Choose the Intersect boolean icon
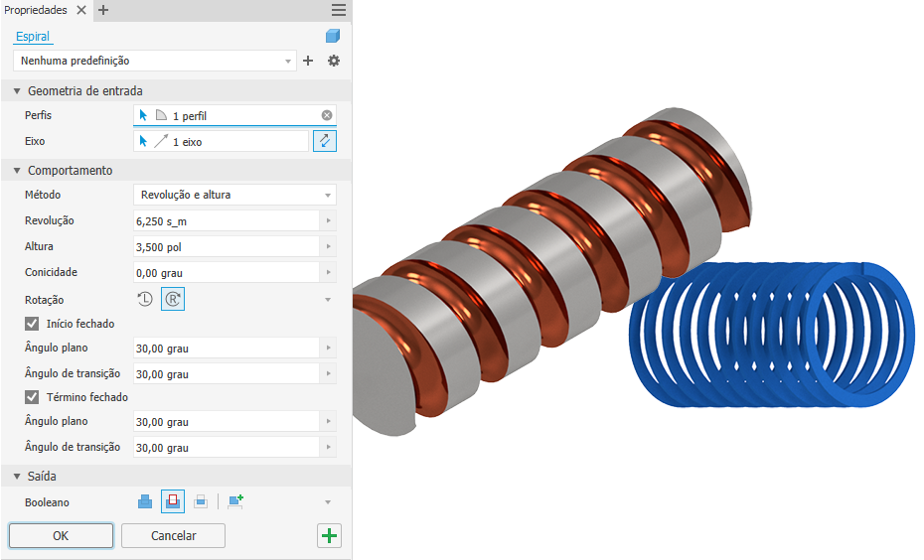The image size is (924, 560). [201, 501]
